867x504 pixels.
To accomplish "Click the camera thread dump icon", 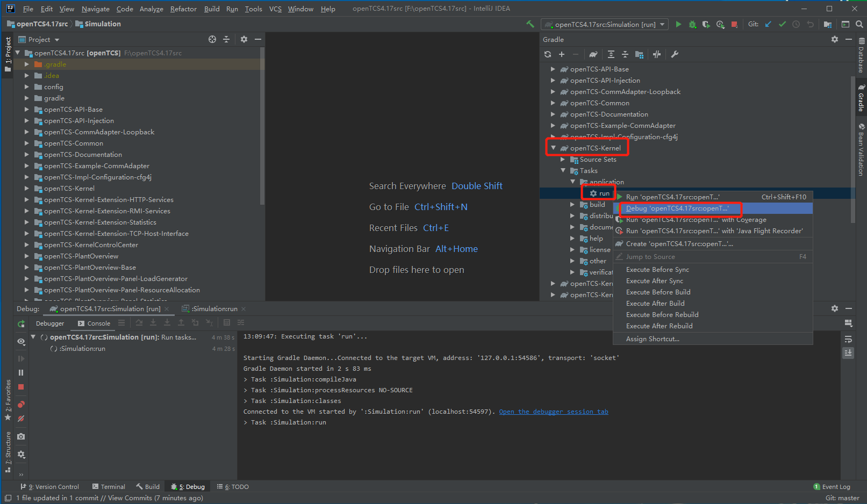I will point(21,436).
